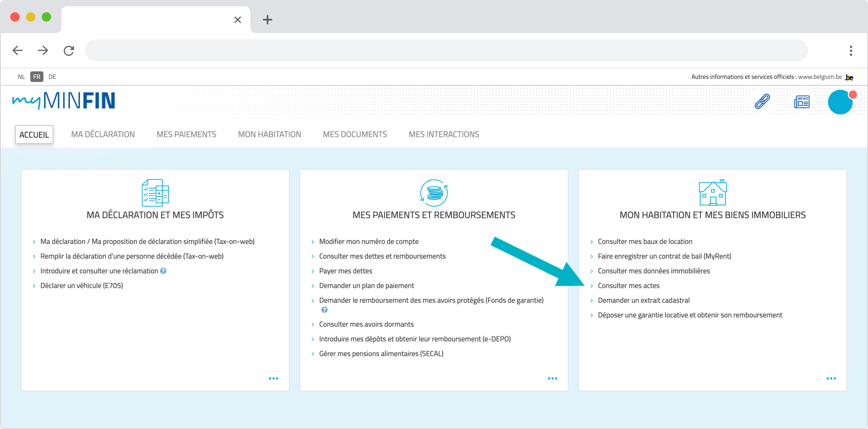Click the browser address bar
This screenshot has height=429, width=868.
coord(447,50)
